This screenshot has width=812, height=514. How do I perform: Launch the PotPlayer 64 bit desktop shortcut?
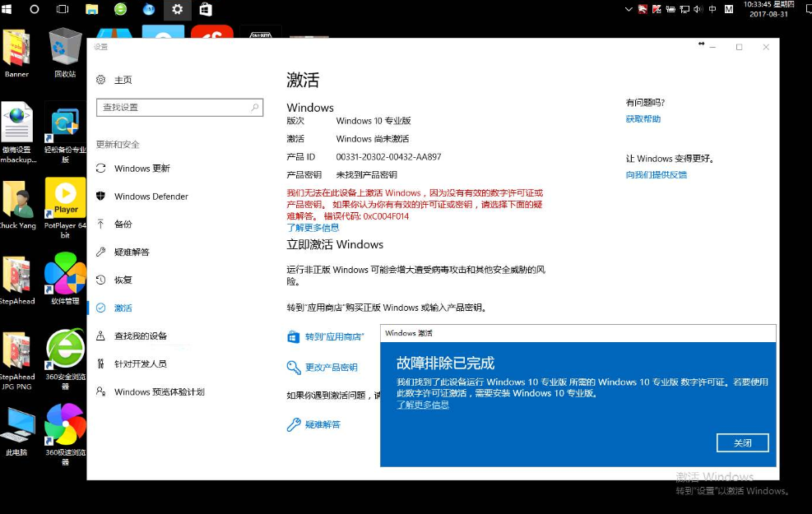click(x=65, y=201)
